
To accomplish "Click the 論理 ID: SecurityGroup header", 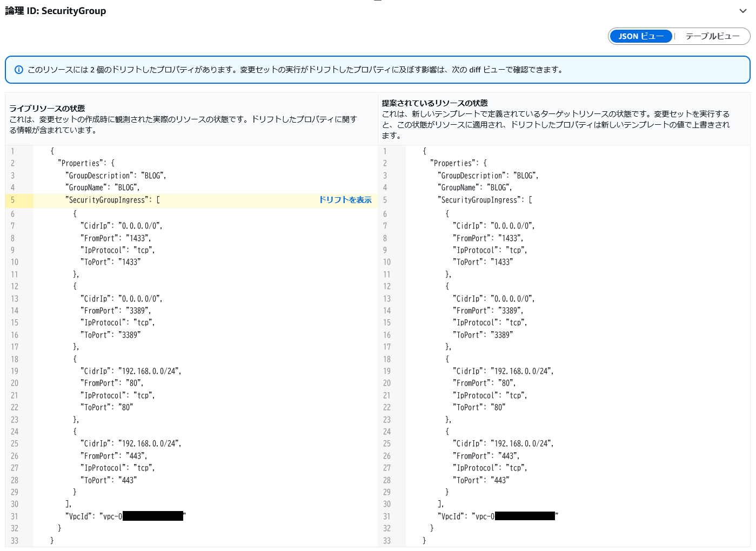I will [x=56, y=11].
